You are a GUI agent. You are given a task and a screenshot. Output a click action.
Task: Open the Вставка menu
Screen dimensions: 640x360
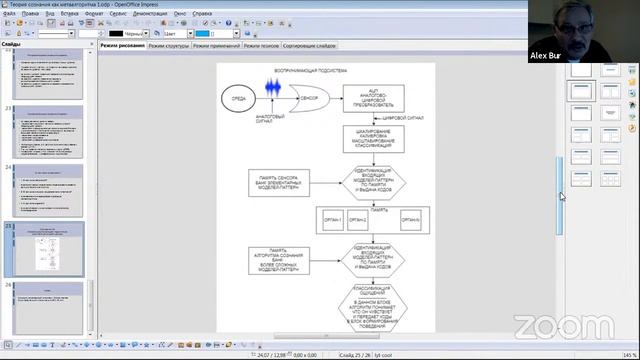click(70, 13)
